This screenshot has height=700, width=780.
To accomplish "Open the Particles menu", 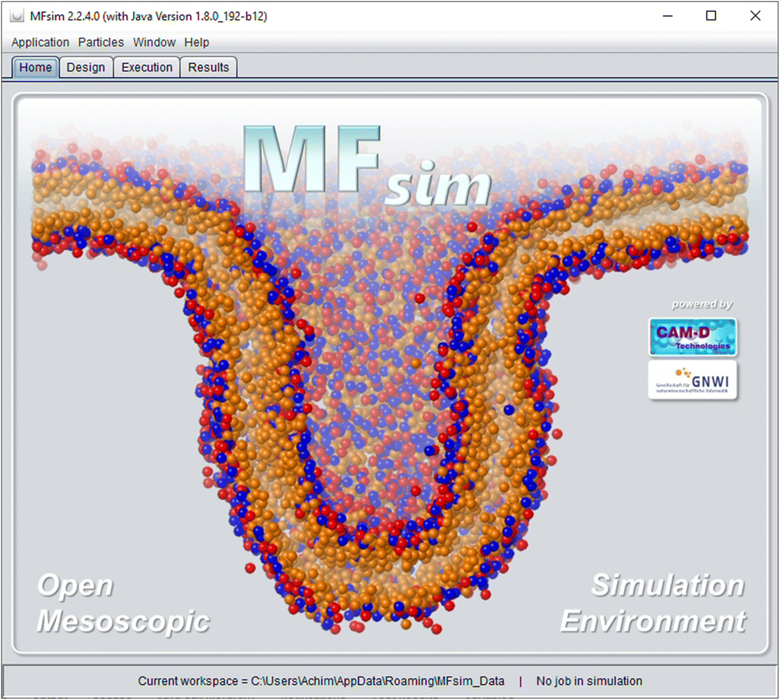I will 101,42.
